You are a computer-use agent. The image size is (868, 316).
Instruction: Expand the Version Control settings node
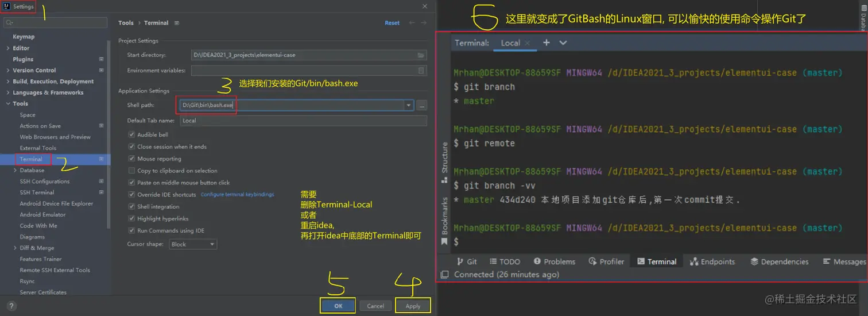click(7, 70)
